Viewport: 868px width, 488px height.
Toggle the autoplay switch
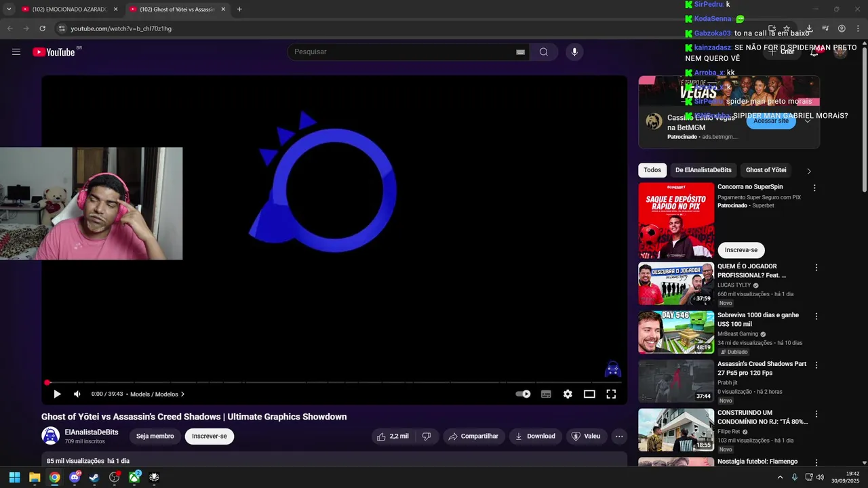(x=523, y=394)
